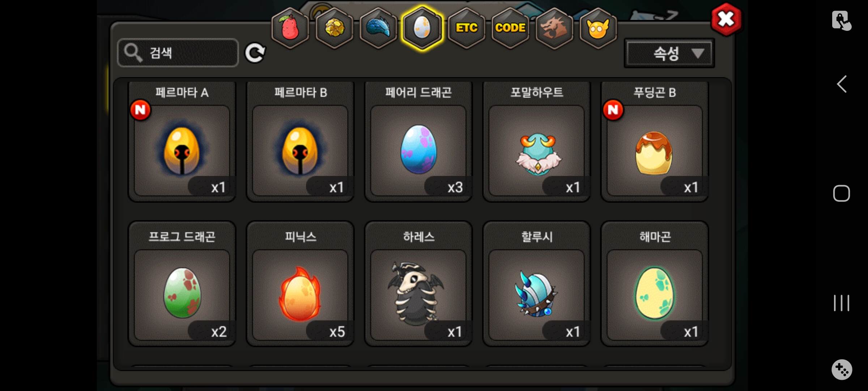Click the refresh arrow next to search
868x391 pixels.
click(x=255, y=53)
